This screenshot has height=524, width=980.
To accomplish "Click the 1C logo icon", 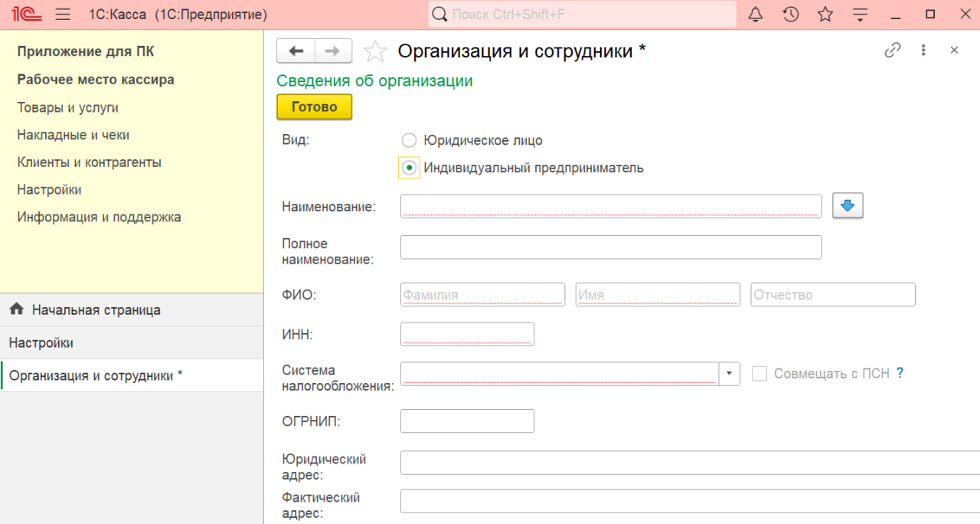I will 27,15.
